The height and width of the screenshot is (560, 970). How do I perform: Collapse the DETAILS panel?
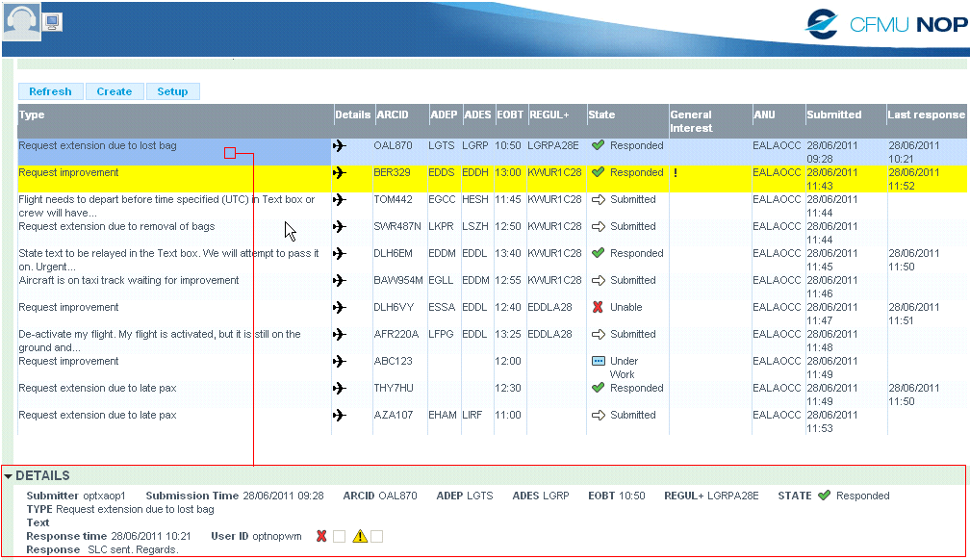pos(9,476)
